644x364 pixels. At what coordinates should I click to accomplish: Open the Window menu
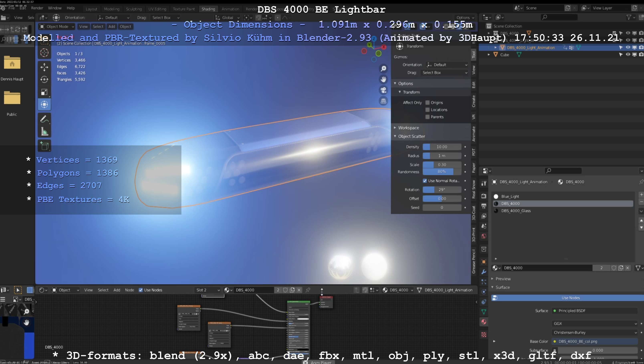pos(54,8)
